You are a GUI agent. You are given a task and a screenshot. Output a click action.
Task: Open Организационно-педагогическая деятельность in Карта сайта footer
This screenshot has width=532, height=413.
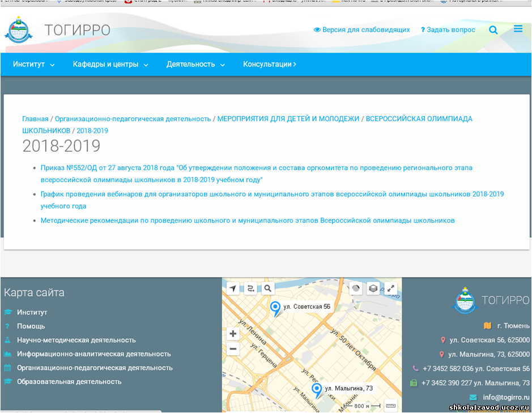click(x=95, y=368)
